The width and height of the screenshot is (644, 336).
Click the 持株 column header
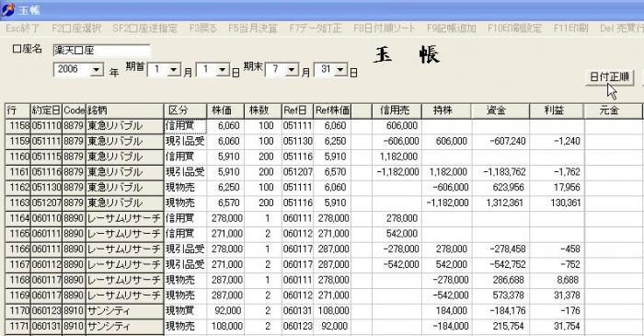(446, 110)
